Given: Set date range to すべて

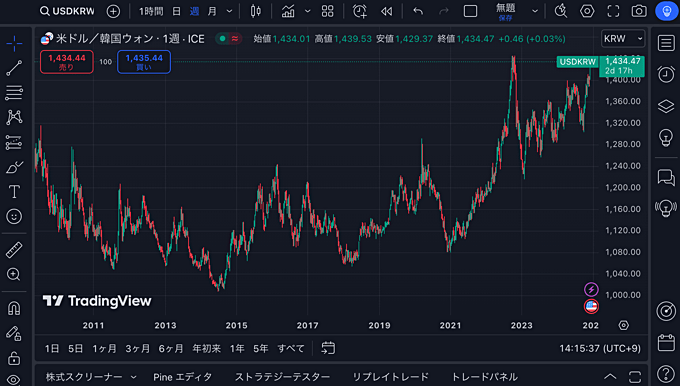Looking at the screenshot, I should click(x=291, y=348).
